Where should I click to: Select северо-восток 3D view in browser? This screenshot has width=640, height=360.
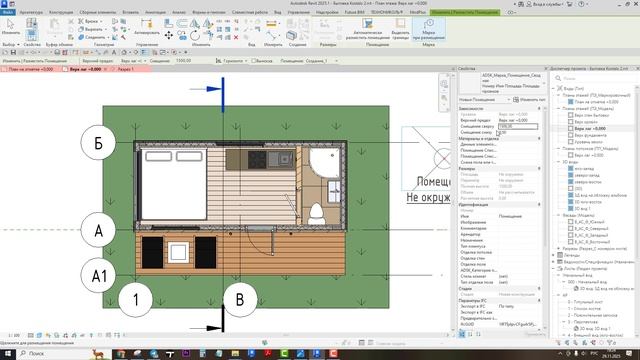588,182
